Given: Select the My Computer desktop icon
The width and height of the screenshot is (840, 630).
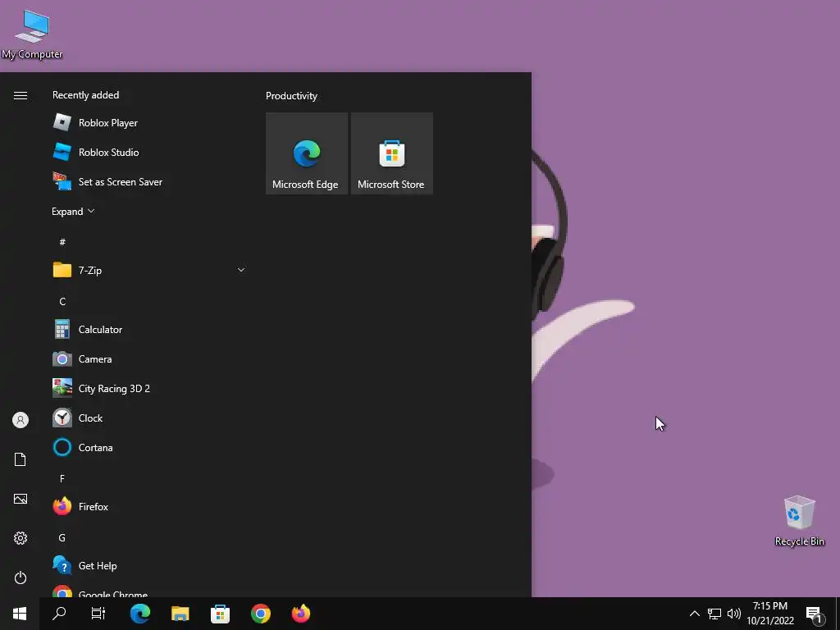Looking at the screenshot, I should pyautogui.click(x=32, y=34).
